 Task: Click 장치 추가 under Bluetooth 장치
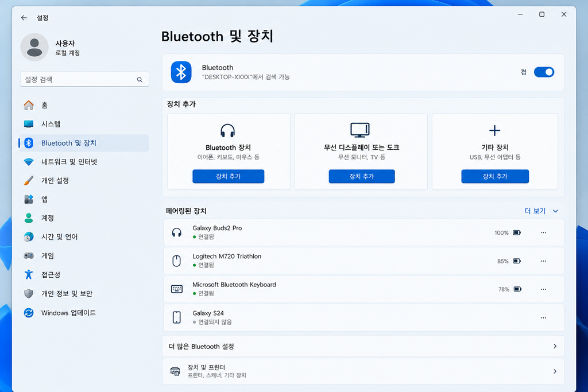pos(229,176)
